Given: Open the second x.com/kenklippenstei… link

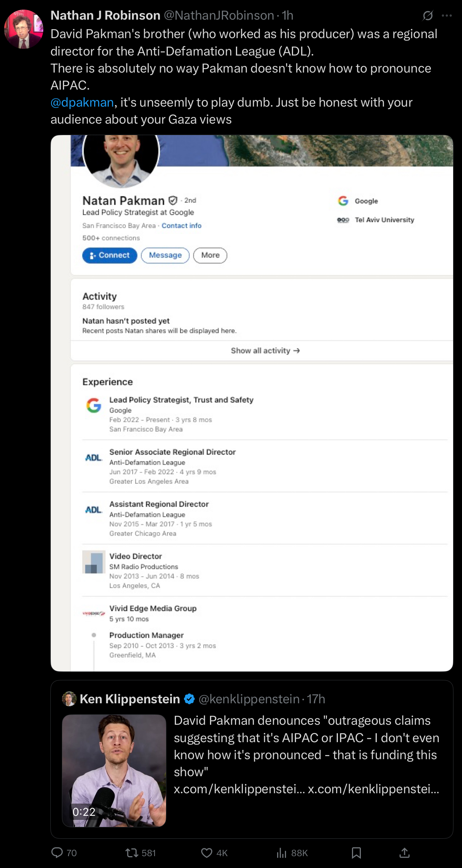Looking at the screenshot, I should pos(373,789).
